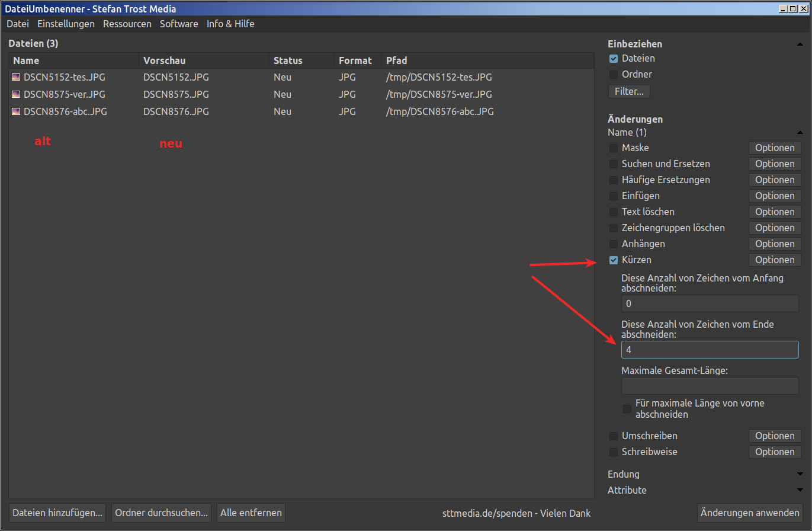Click path /tmp/DSCN5152-tes.JPG
The height and width of the screenshot is (531, 812).
point(439,77)
